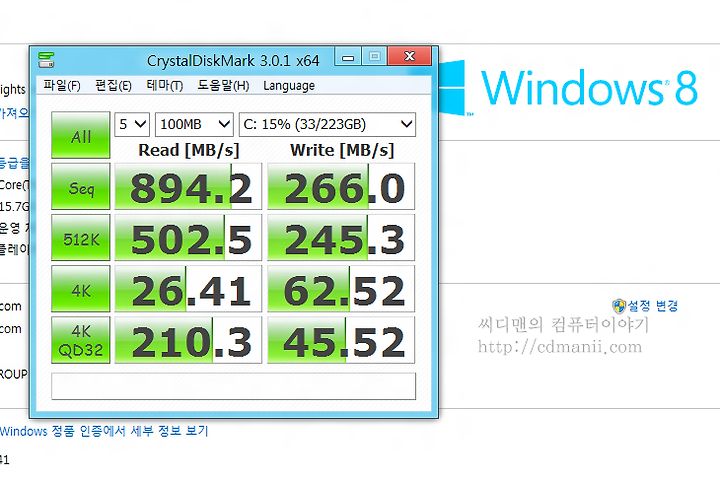Click the shield icon beside 설정 변경

619,305
